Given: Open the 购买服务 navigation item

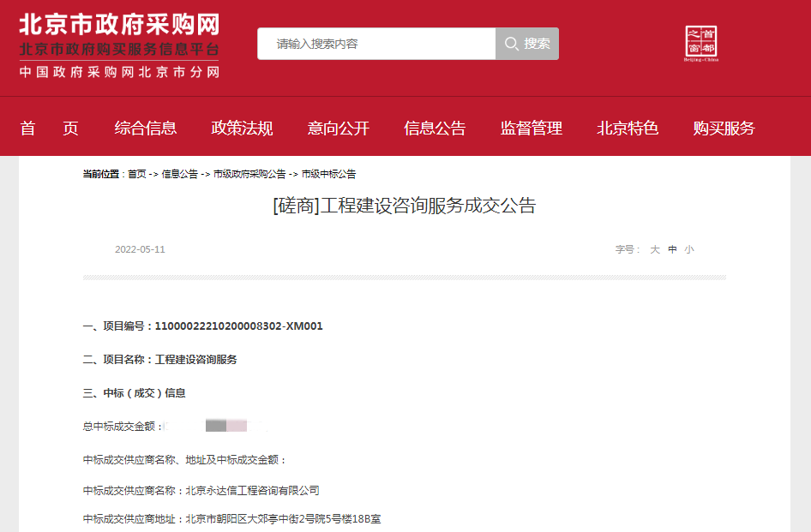Looking at the screenshot, I should (724, 129).
